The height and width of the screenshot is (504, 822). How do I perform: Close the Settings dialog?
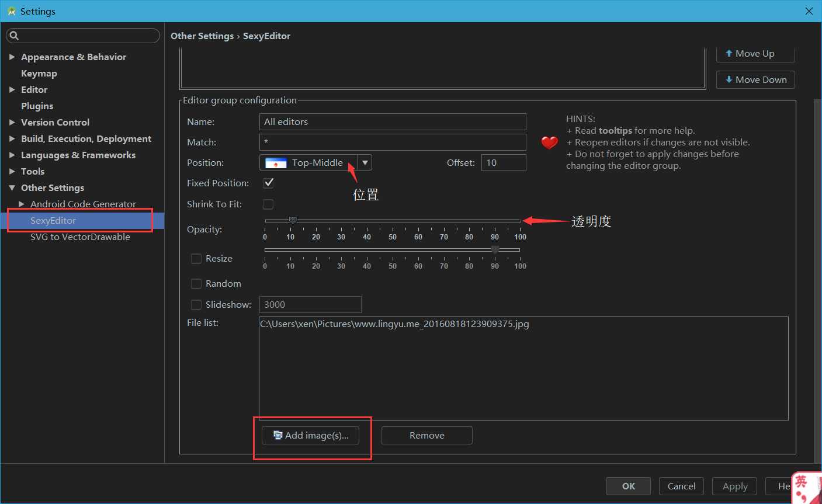click(x=809, y=11)
